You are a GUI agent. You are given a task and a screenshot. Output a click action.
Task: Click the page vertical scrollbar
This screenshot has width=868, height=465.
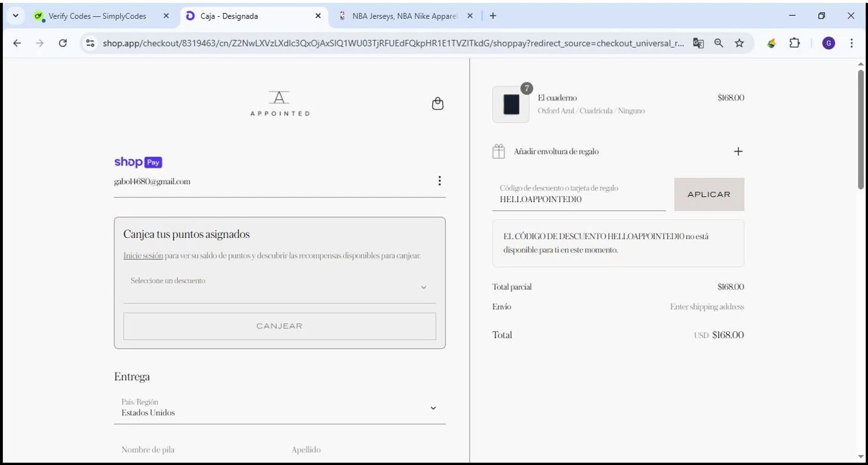[x=861, y=130]
